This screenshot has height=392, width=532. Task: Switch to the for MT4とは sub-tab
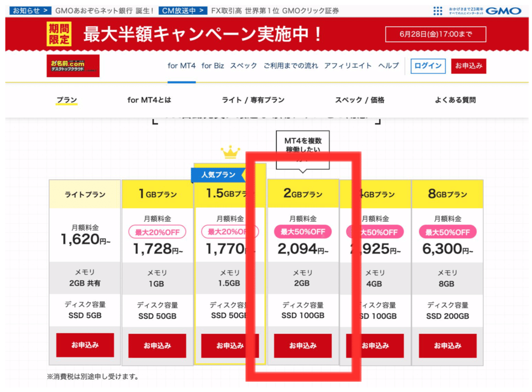click(149, 100)
